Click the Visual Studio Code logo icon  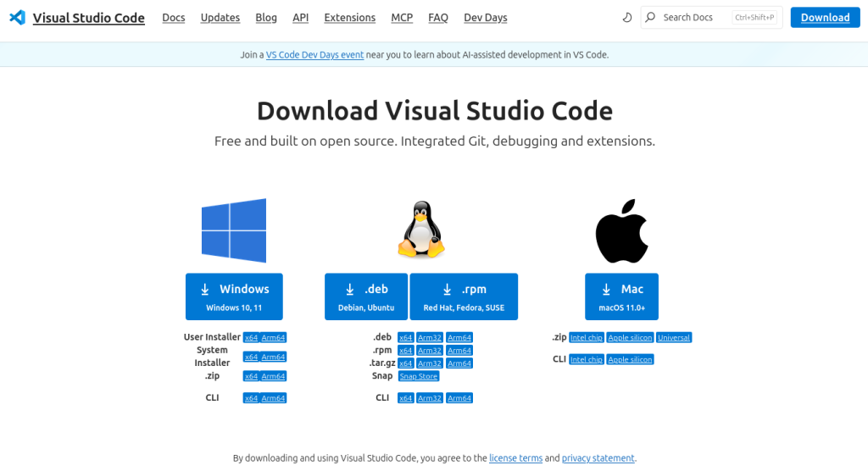17,18
